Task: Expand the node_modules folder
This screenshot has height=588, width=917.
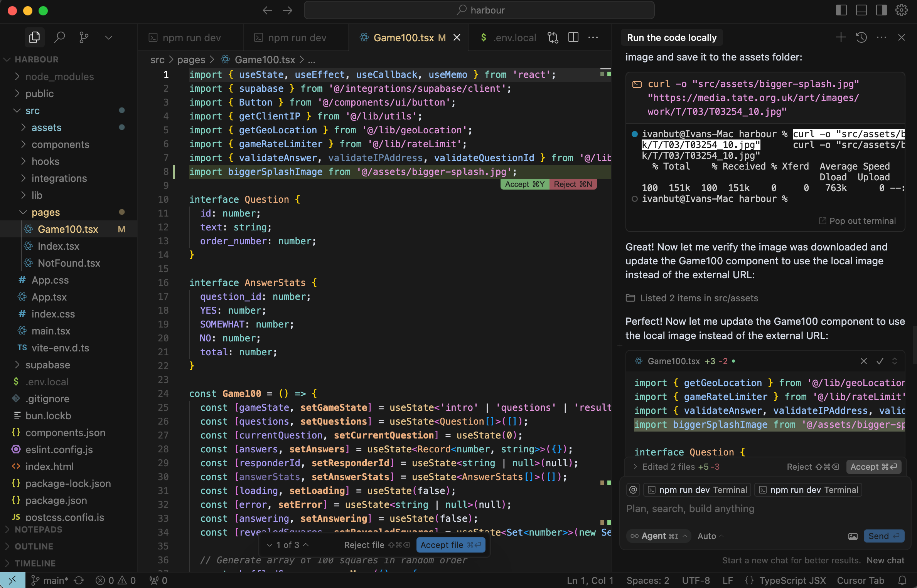Action: point(59,77)
